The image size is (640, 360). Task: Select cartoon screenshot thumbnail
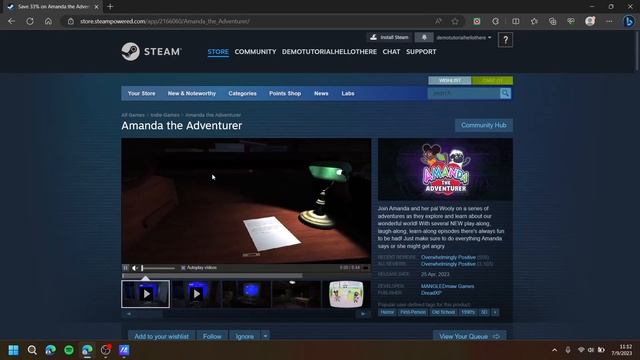[346, 294]
